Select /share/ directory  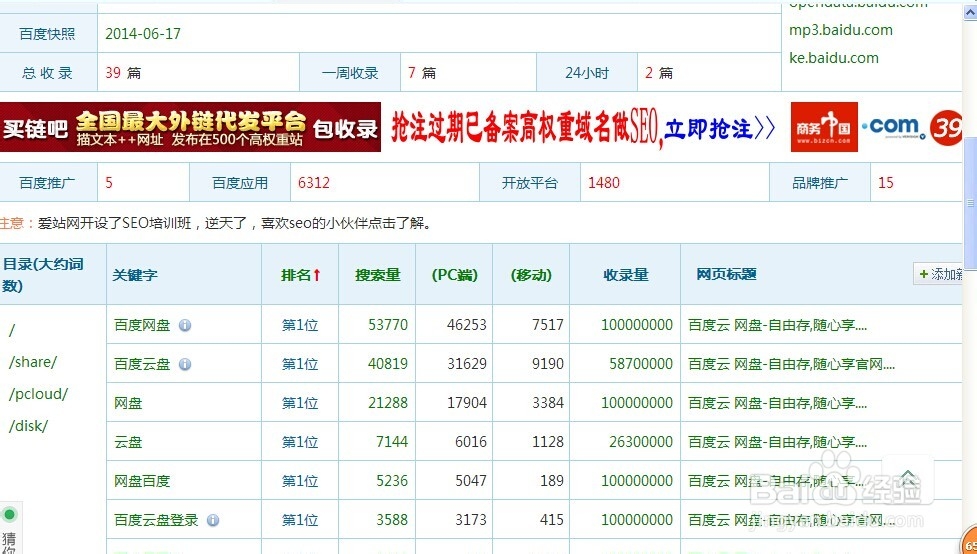pyautogui.click(x=33, y=362)
